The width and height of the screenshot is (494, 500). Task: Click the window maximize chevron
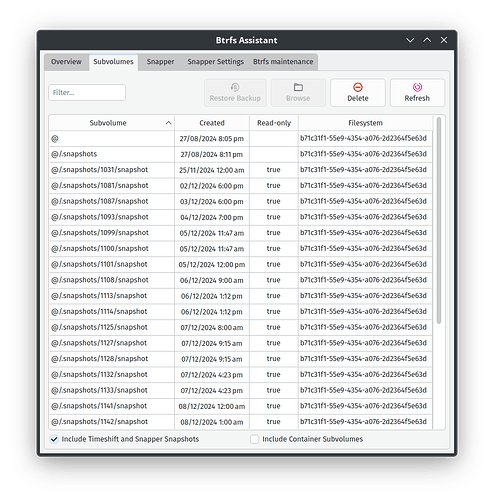[x=427, y=40]
